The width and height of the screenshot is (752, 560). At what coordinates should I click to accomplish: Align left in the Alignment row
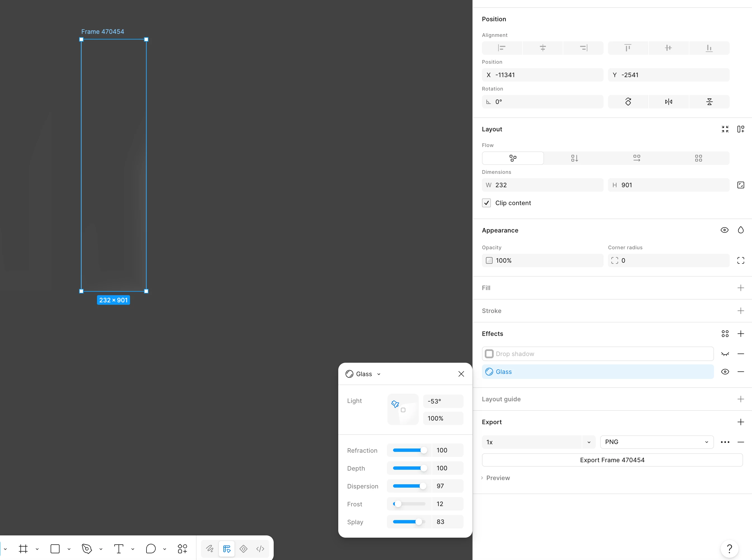(x=502, y=48)
